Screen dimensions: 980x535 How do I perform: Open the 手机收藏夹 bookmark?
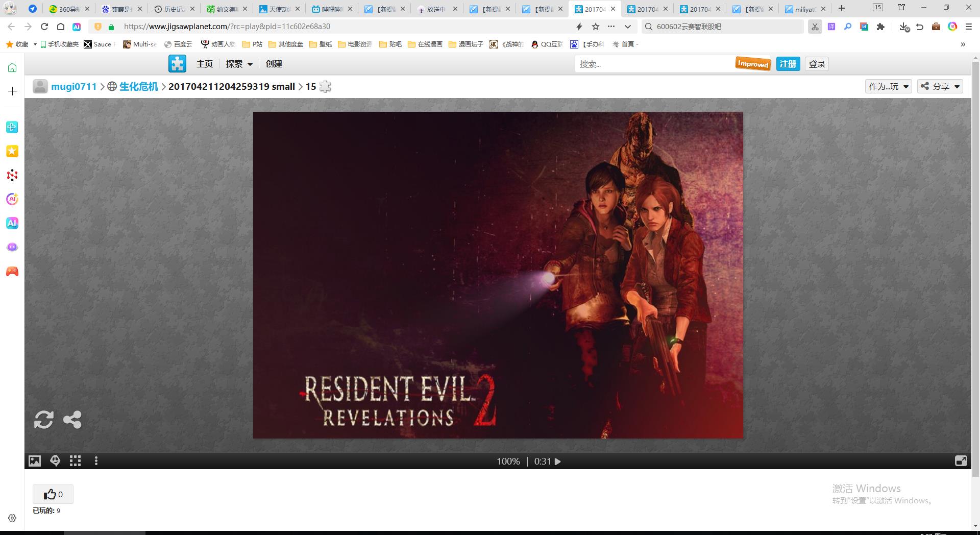[59, 44]
